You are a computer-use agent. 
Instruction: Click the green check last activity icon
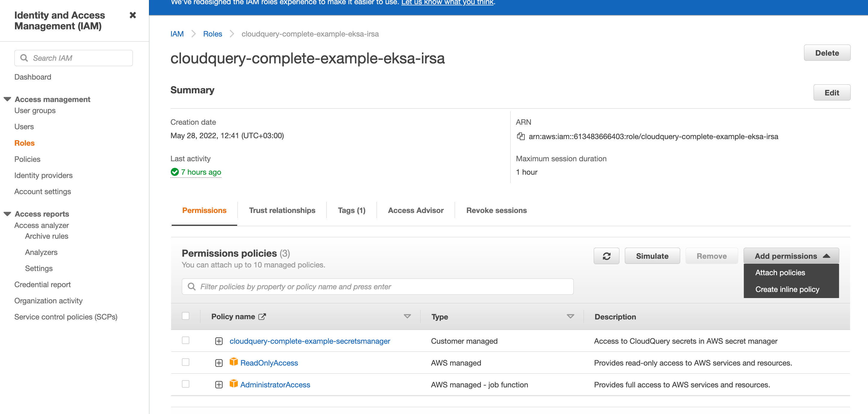point(175,172)
